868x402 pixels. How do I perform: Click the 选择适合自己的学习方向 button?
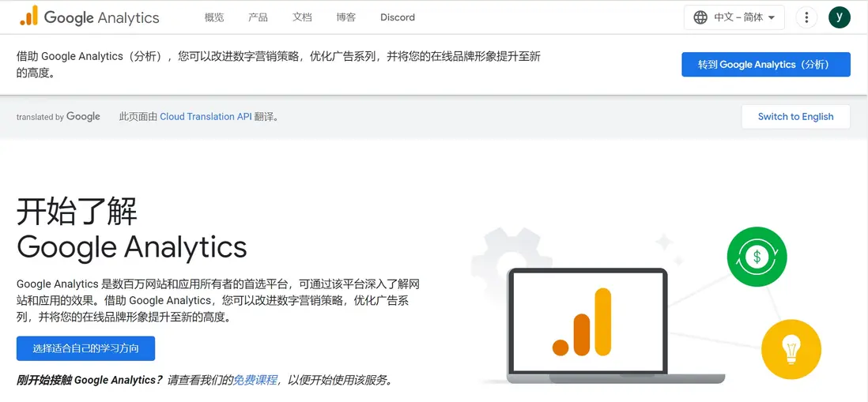pyautogui.click(x=86, y=348)
